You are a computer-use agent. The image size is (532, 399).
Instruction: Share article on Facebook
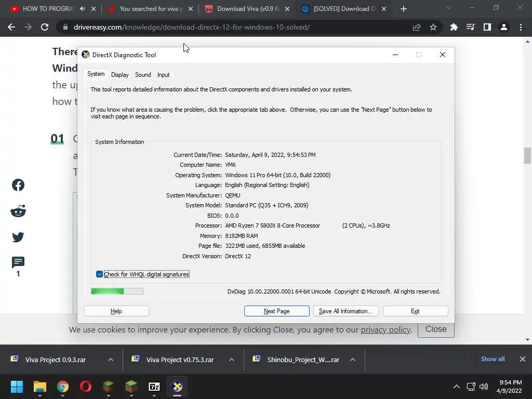click(x=18, y=185)
